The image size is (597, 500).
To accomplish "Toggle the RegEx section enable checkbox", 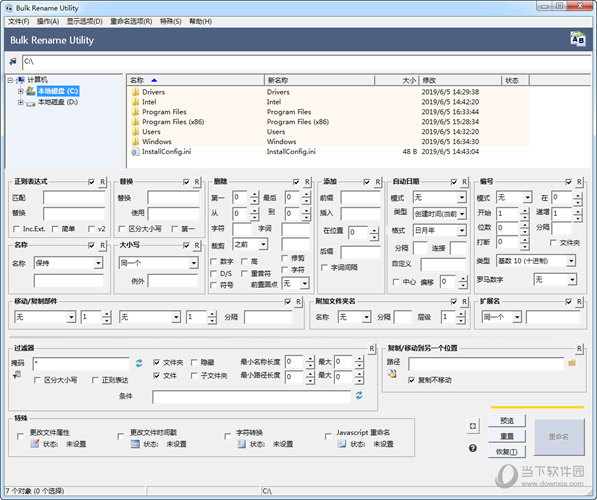I will pyautogui.click(x=91, y=182).
